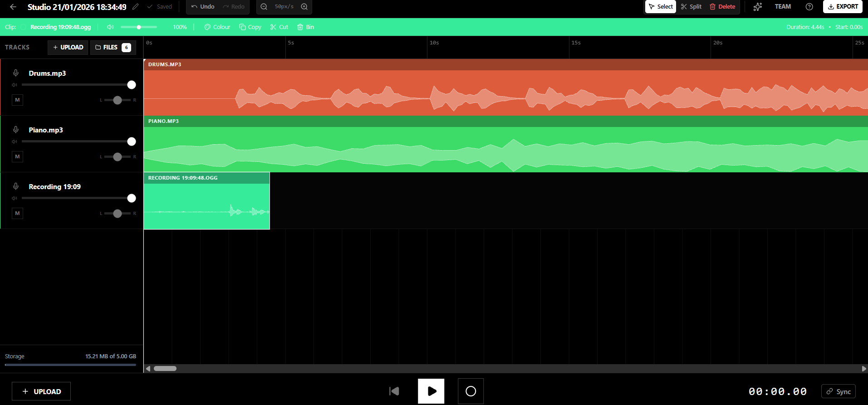Arm the Piano.mp3 microphone icon
The width and height of the screenshot is (868, 405).
tap(16, 130)
